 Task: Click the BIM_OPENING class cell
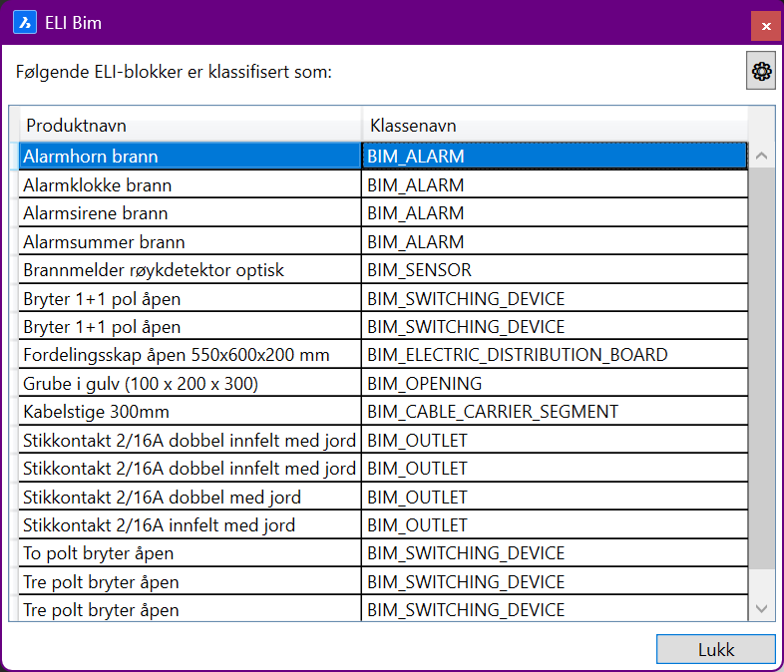554,384
